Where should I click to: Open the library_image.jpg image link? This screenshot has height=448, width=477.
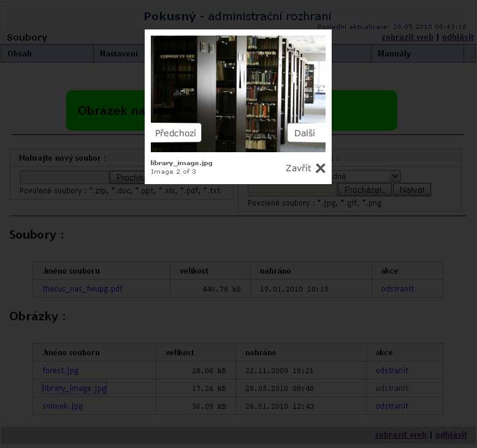(74, 388)
